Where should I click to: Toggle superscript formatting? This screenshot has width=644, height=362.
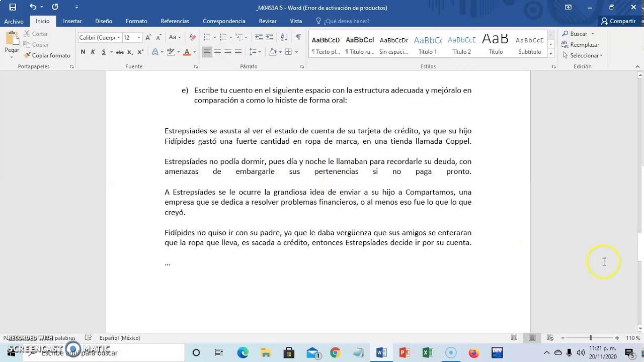pyautogui.click(x=140, y=52)
